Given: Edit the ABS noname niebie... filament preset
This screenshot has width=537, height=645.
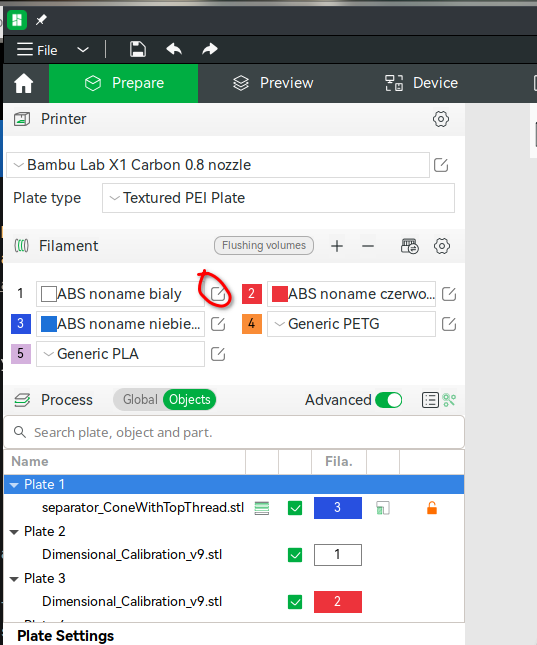Looking at the screenshot, I should point(218,324).
